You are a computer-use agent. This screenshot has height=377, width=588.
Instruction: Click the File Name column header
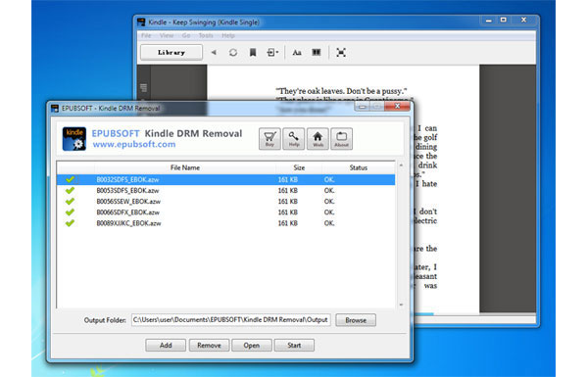pos(185,167)
